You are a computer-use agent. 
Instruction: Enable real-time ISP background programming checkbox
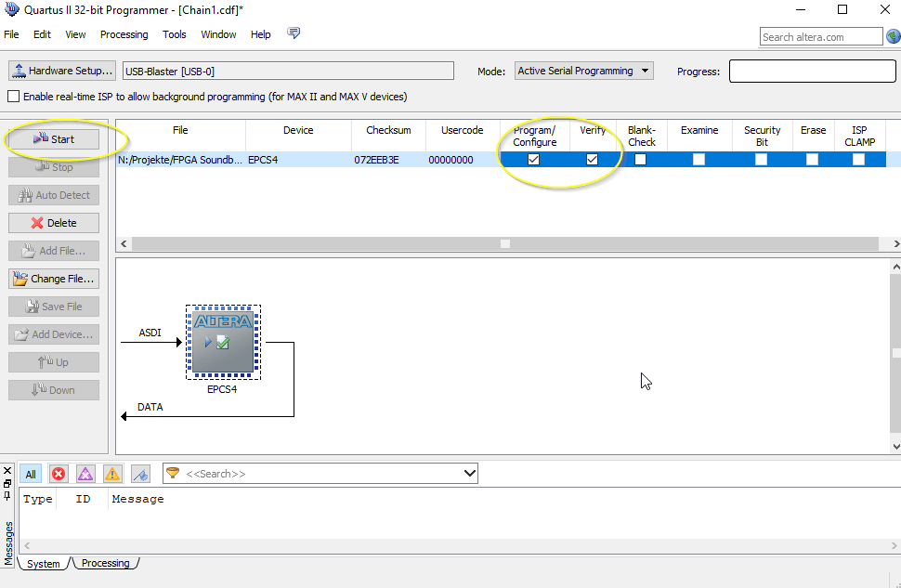[14, 97]
